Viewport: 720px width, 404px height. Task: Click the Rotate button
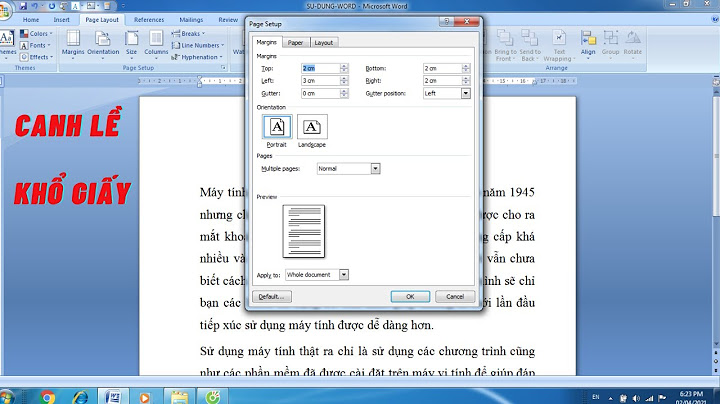click(633, 43)
